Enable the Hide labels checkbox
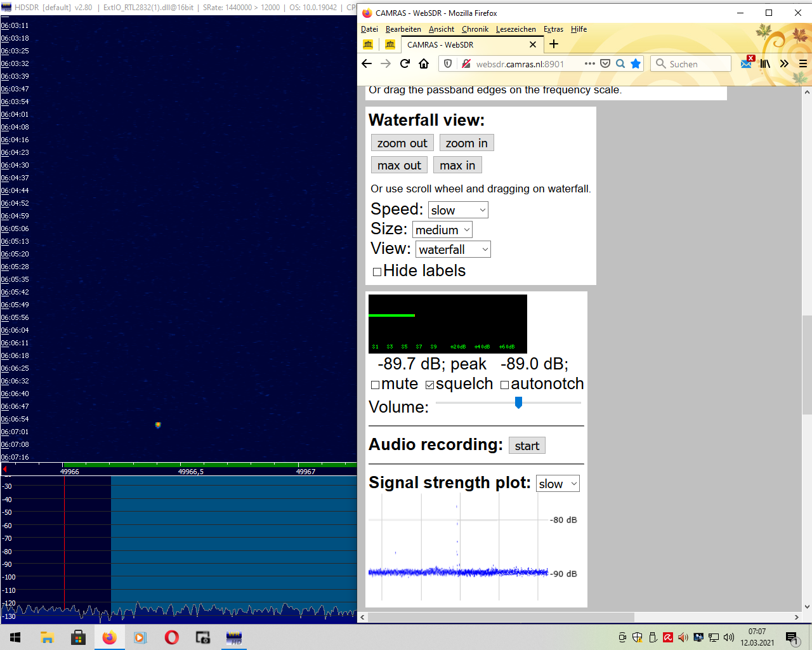The height and width of the screenshot is (650, 812). pos(377,272)
